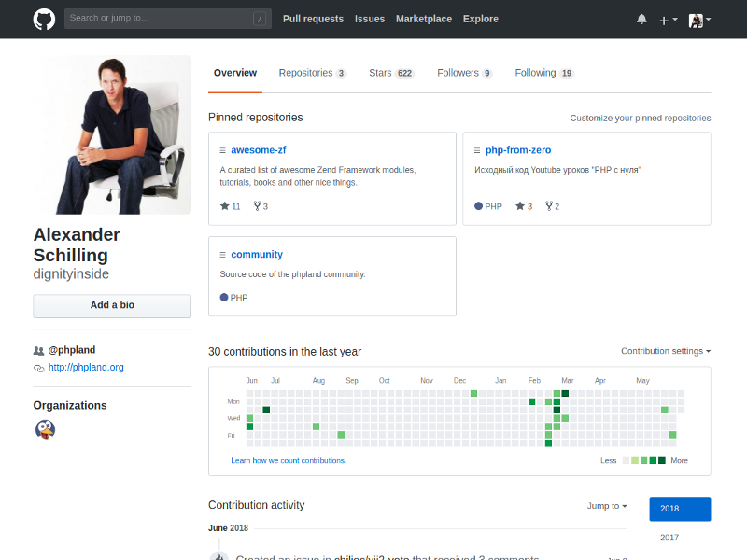The image size is (747, 560).
Task: Click the star icon on awesome-zf card
Action: [x=225, y=205]
